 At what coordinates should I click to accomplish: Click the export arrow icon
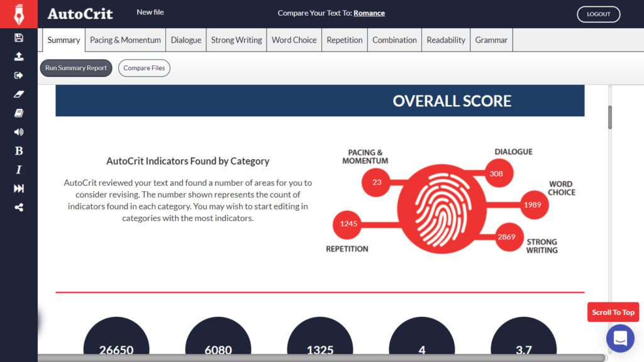click(x=19, y=75)
